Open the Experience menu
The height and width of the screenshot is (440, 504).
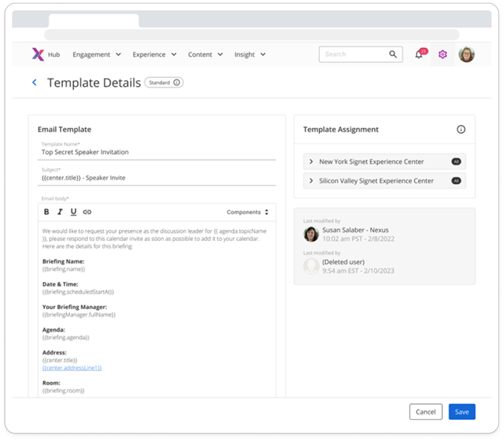(x=154, y=55)
